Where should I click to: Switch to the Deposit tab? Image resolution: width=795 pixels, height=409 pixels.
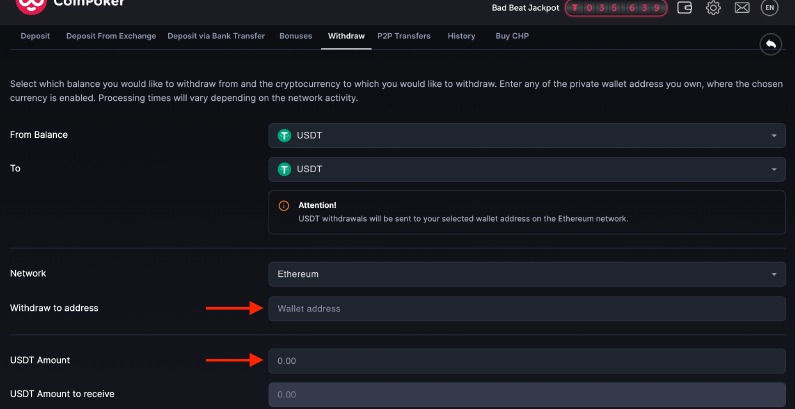click(35, 36)
